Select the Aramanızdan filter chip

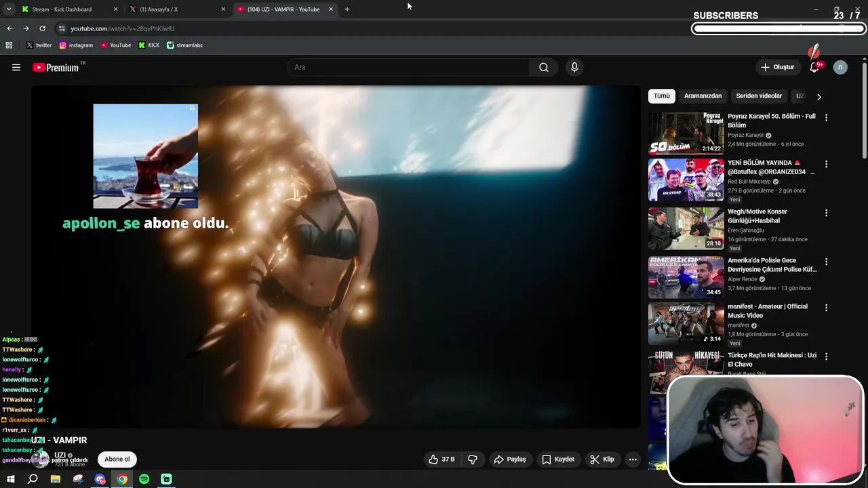[703, 96]
